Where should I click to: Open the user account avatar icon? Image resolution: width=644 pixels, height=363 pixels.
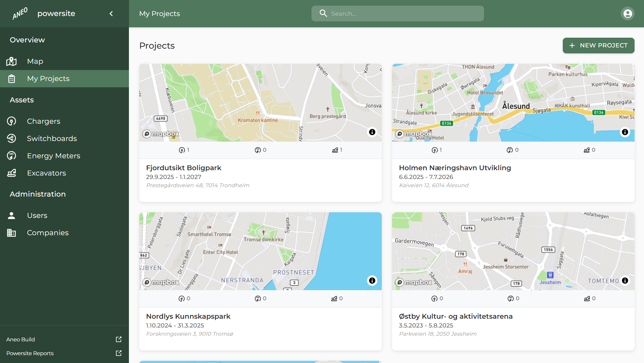point(627,14)
